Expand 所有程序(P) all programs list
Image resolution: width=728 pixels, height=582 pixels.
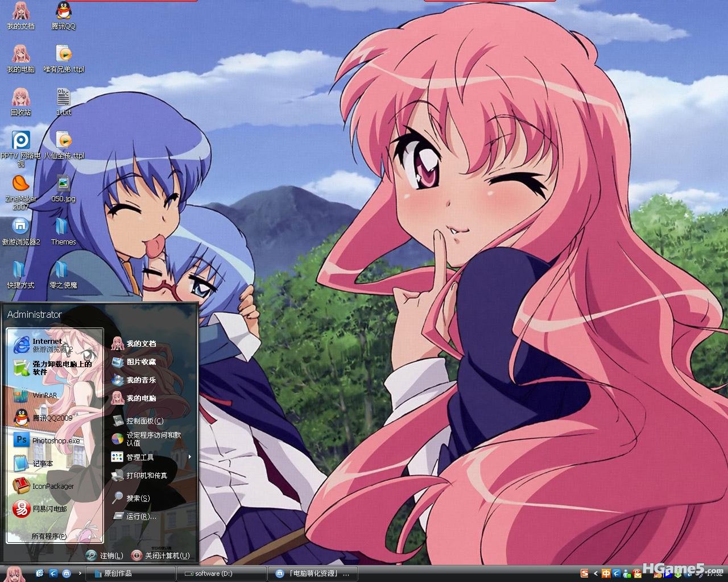click(x=49, y=536)
